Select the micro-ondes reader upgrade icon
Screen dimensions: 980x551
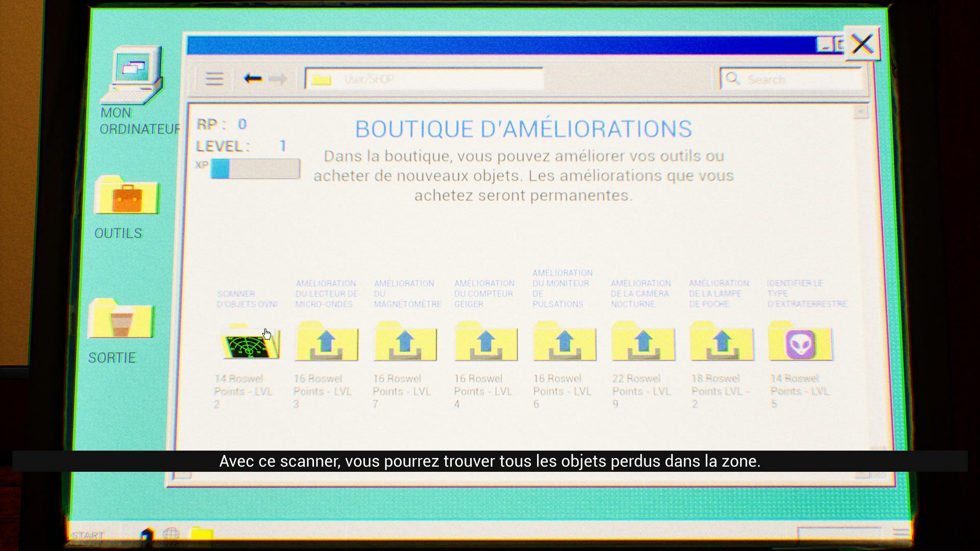pos(327,343)
